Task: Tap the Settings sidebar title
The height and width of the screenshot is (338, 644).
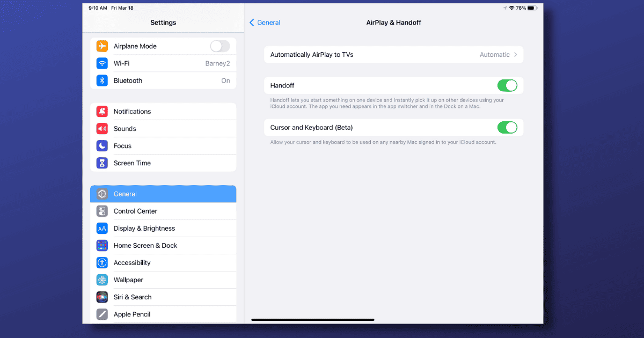Action: [x=163, y=23]
